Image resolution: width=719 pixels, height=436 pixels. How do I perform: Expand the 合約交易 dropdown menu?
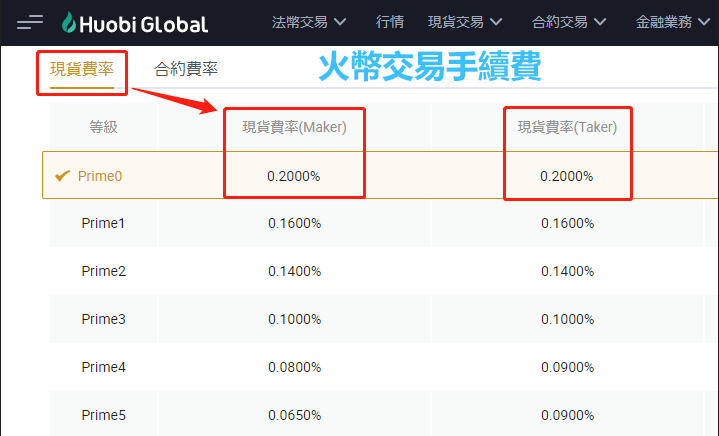(x=569, y=22)
